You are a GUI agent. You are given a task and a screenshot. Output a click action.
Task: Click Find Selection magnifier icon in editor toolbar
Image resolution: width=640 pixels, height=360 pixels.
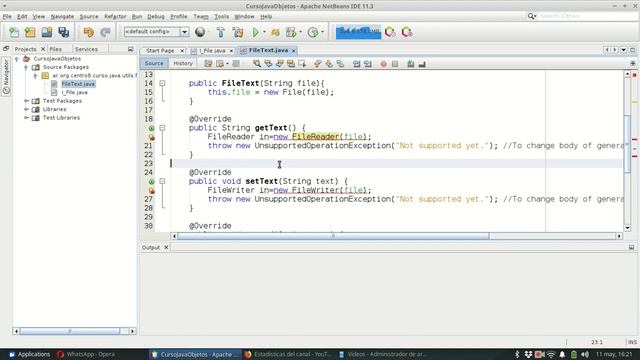pyautogui.click(x=257, y=64)
